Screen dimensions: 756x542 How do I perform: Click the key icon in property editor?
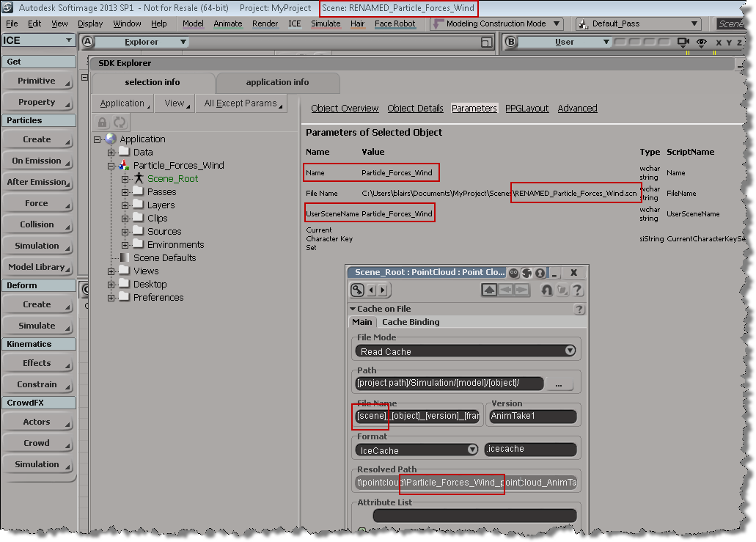(x=359, y=290)
